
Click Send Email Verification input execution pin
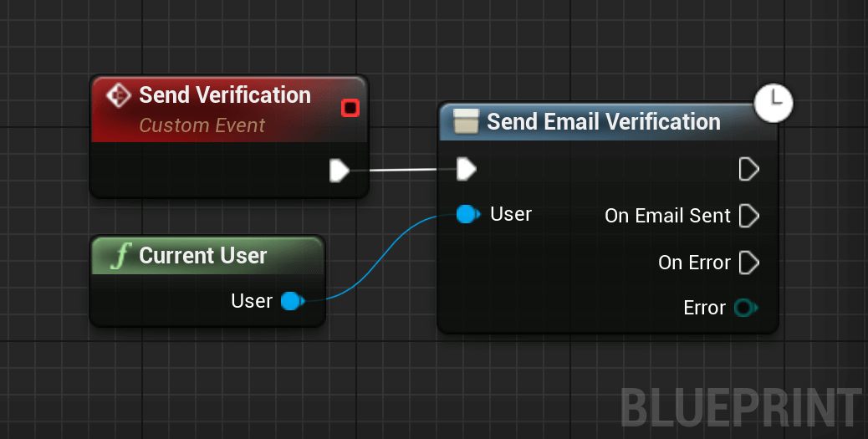[466, 170]
